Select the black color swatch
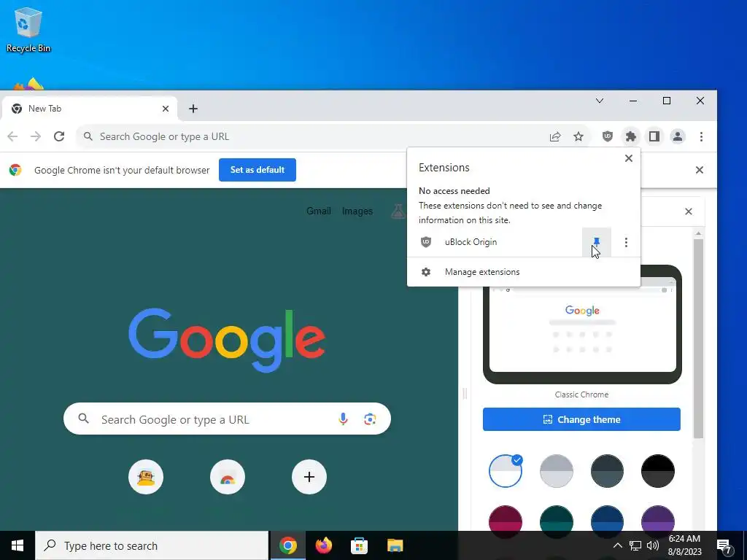The width and height of the screenshot is (747, 560). 658,471
